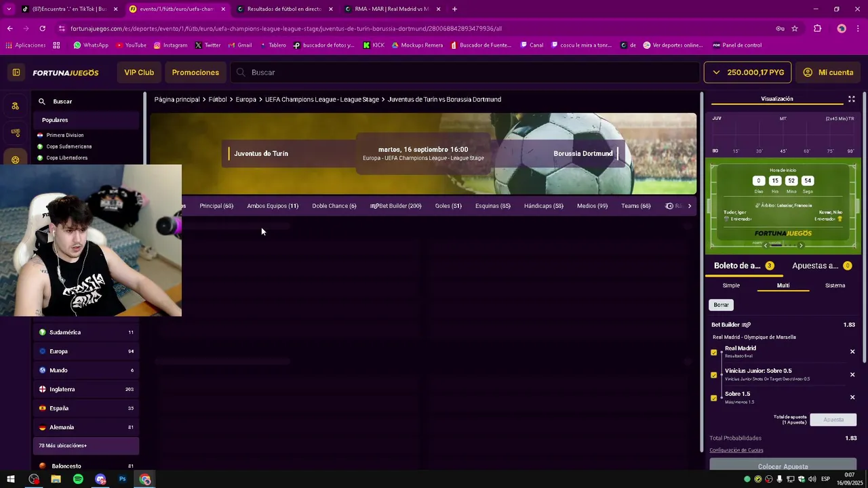This screenshot has width=868, height=488.
Task: Uncheck the Sobre 1.5 bet checkbox
Action: click(713, 398)
